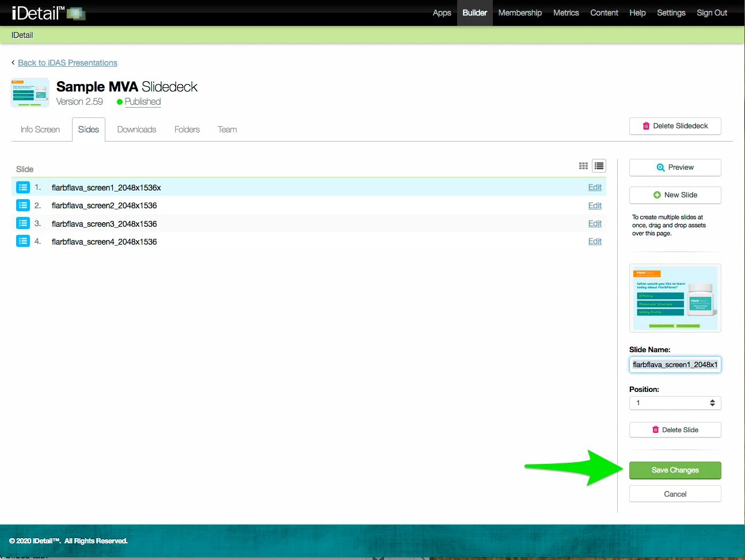Screen dimensions: 745x560
Task: Click the selected slide preview thumbnail
Action: click(x=675, y=298)
